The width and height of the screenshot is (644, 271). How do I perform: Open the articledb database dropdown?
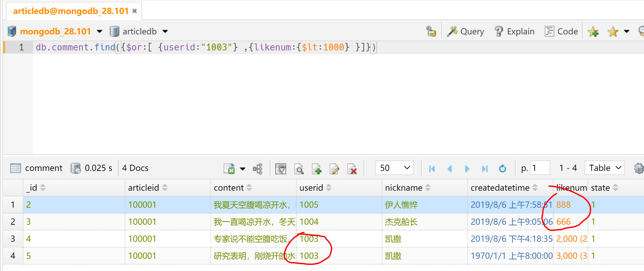[139, 31]
